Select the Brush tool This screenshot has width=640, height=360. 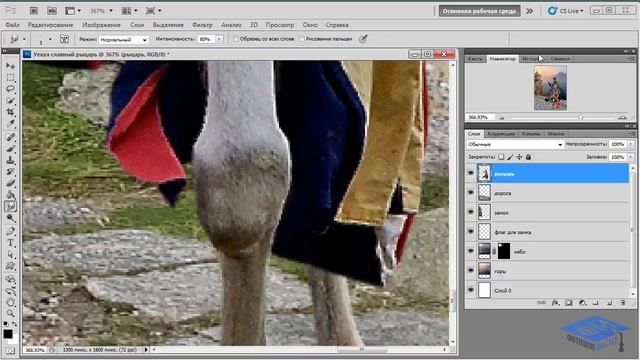click(x=11, y=149)
